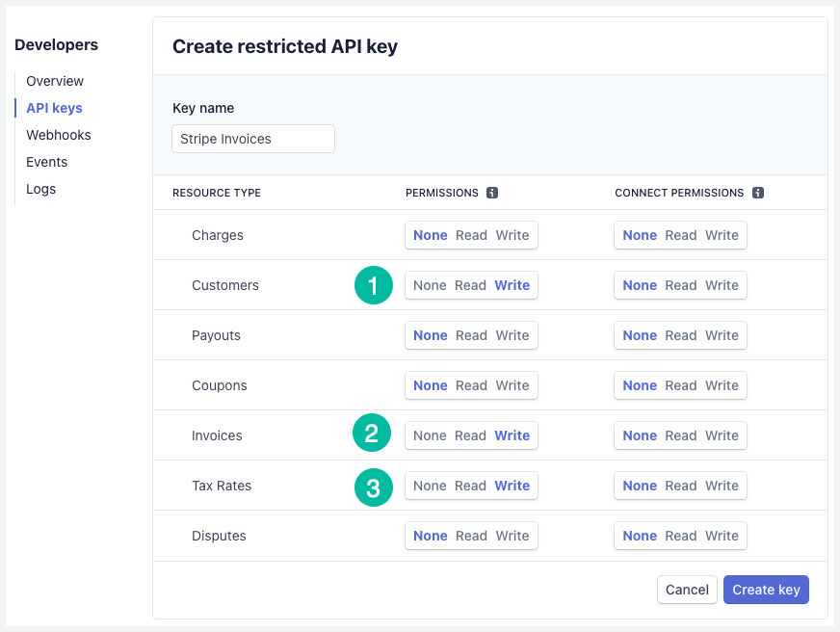Click the Create key button
Screen dimensions: 840x632
tap(766, 590)
